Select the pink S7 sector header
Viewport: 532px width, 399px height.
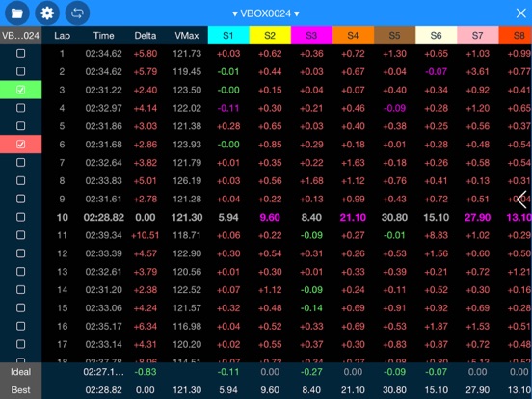coord(478,36)
